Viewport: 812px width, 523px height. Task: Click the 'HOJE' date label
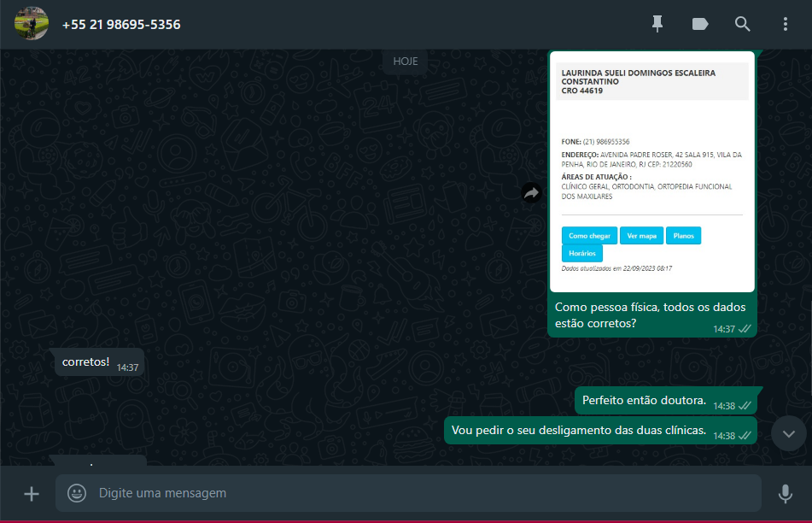[405, 62]
